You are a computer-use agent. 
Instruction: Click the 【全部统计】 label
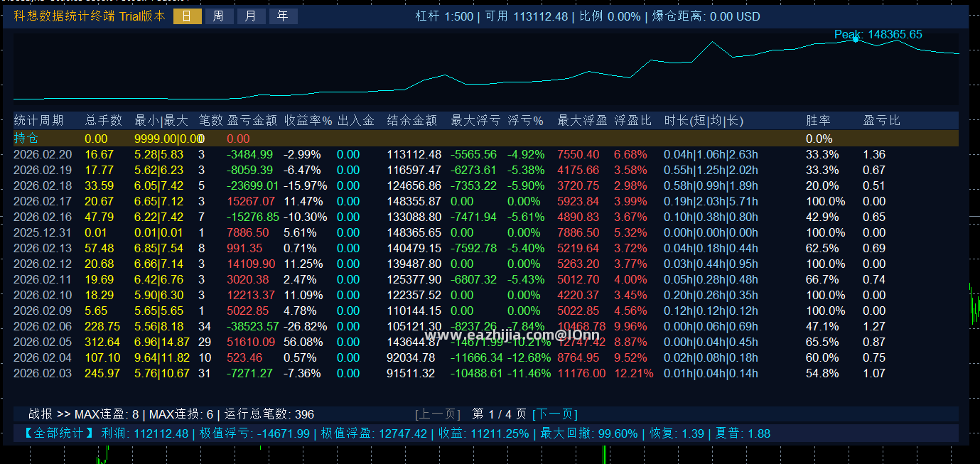(58, 433)
